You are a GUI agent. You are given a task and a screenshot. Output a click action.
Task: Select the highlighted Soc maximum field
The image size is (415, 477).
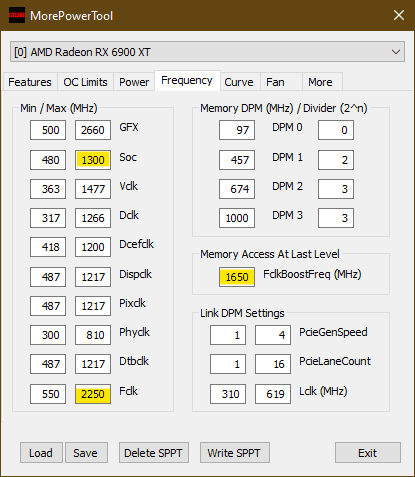pos(93,160)
